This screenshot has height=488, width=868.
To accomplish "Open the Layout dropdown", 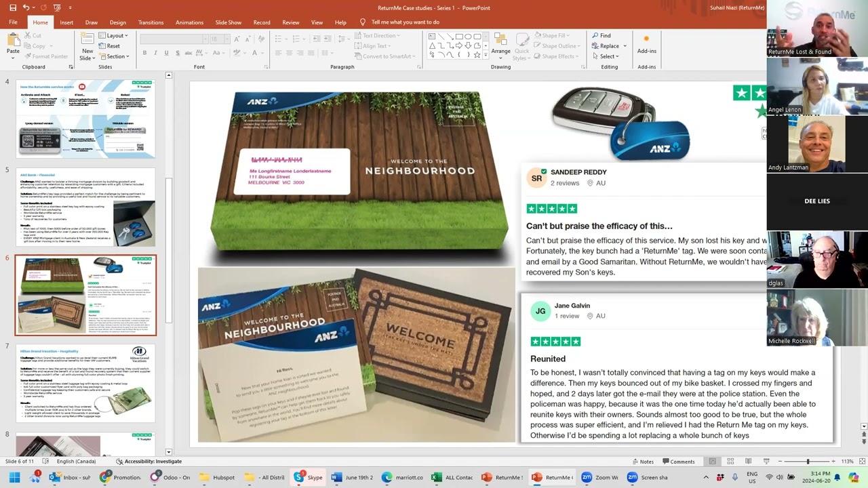I will (x=113, y=35).
